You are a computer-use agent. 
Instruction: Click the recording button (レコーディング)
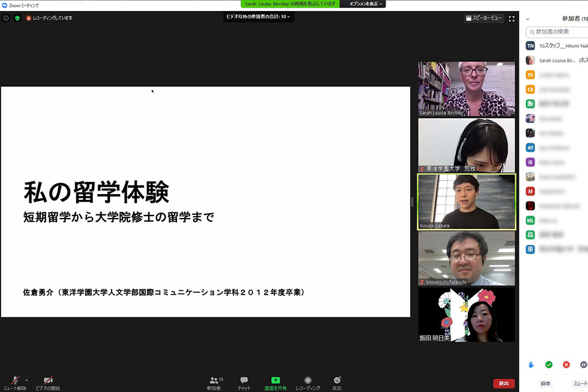308,383
